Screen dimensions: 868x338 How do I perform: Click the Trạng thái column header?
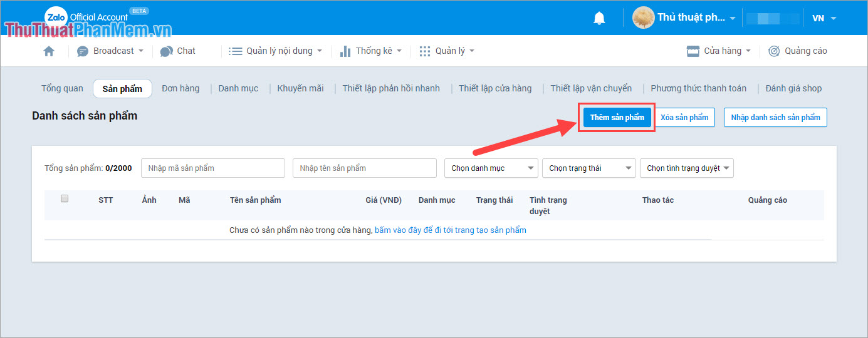coord(494,200)
